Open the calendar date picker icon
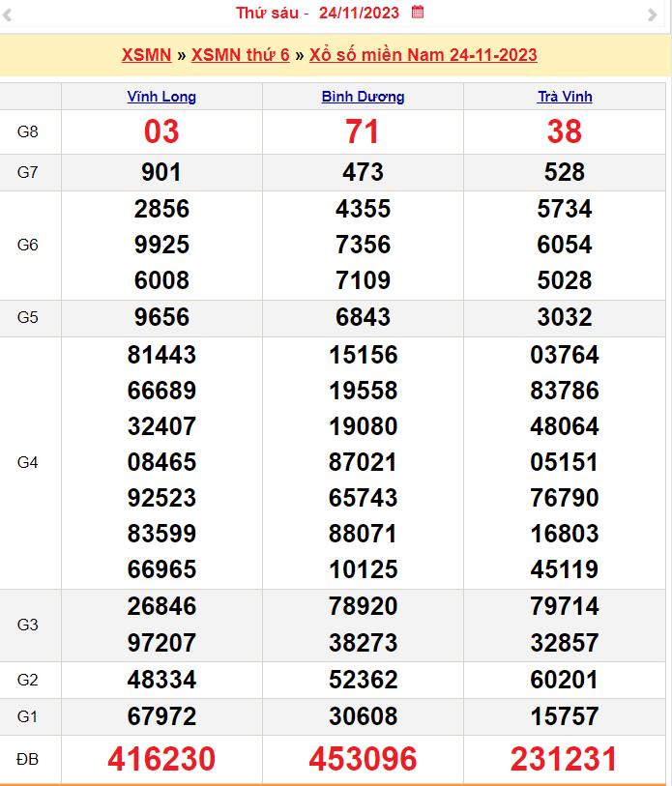The image size is (672, 786). [x=418, y=13]
